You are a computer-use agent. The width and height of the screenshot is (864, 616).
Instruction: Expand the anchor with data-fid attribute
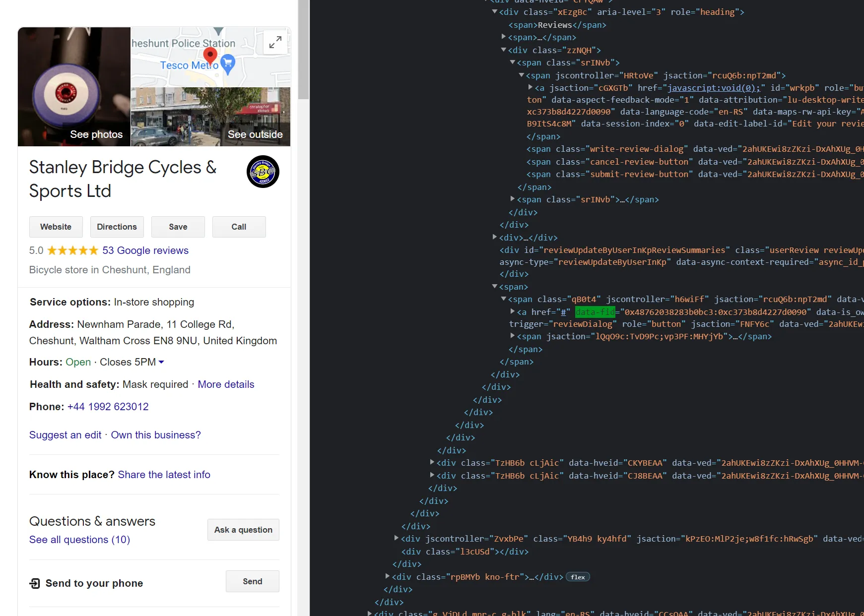coord(513,311)
